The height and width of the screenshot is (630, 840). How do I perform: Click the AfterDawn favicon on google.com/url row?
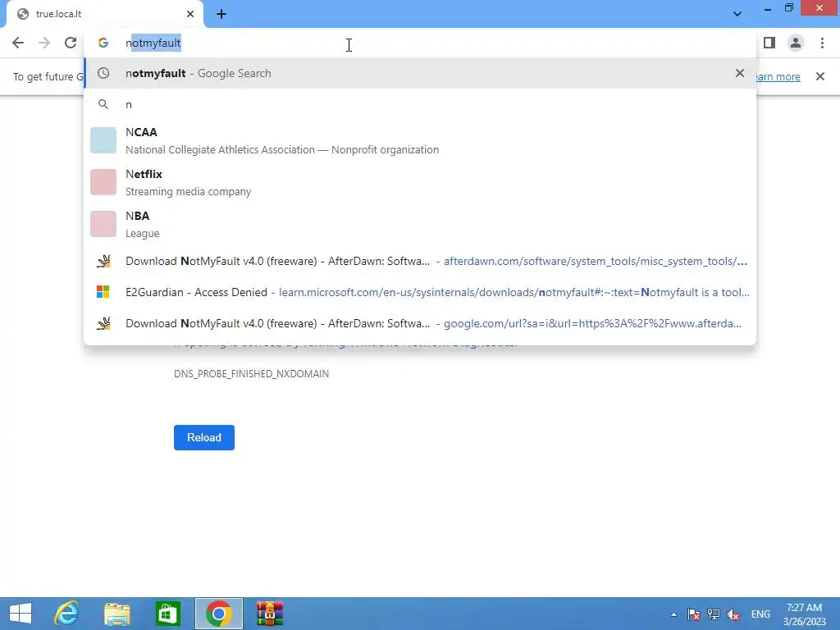coord(103,323)
